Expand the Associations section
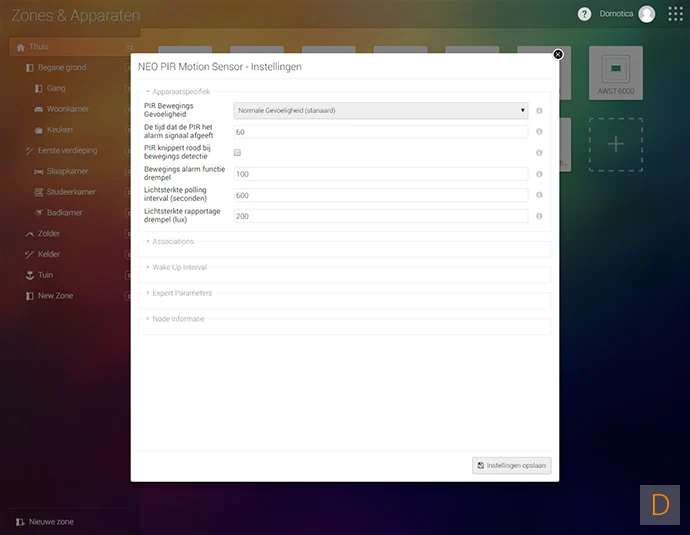This screenshot has width=690, height=535. (x=170, y=241)
